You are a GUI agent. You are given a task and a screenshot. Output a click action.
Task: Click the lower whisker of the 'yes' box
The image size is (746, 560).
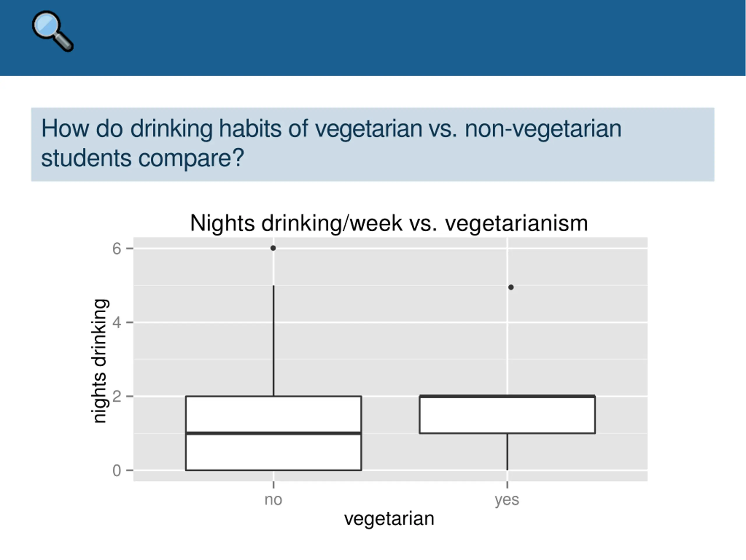pos(507,452)
